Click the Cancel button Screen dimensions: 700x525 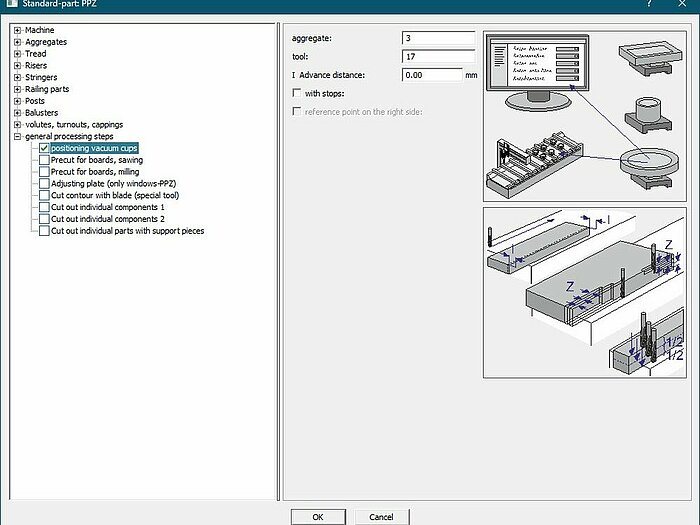381,517
